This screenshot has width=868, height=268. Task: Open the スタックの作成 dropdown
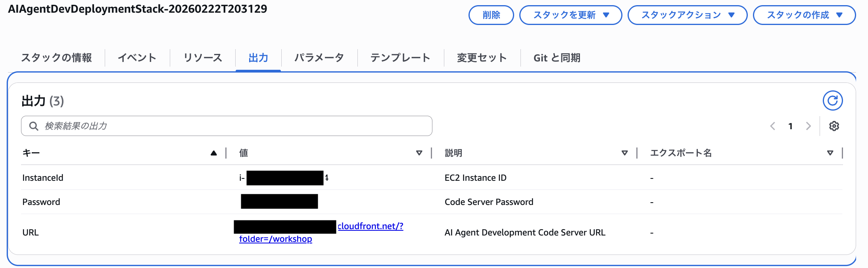(x=804, y=15)
